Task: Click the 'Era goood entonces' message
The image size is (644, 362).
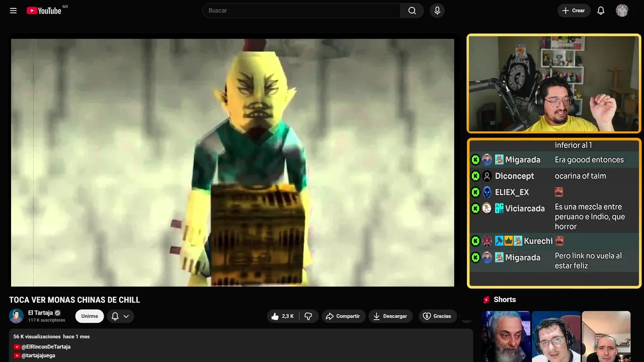Action: point(589,160)
